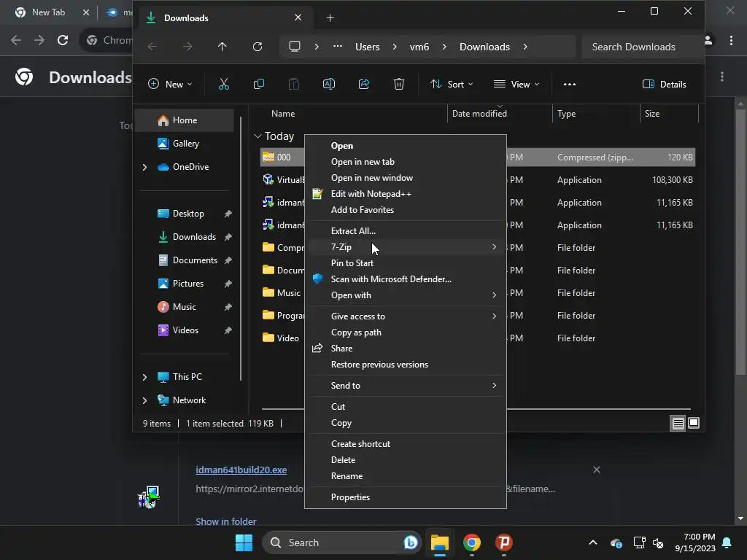Select Copy as path
Image resolution: width=747 pixels, height=560 pixels.
pos(405,332)
